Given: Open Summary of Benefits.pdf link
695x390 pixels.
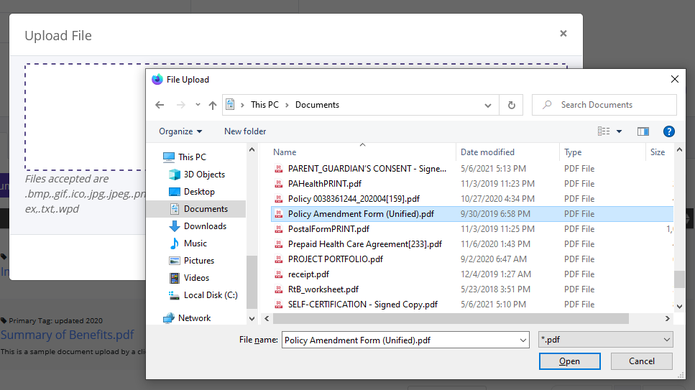Looking at the screenshot, I should [67, 335].
